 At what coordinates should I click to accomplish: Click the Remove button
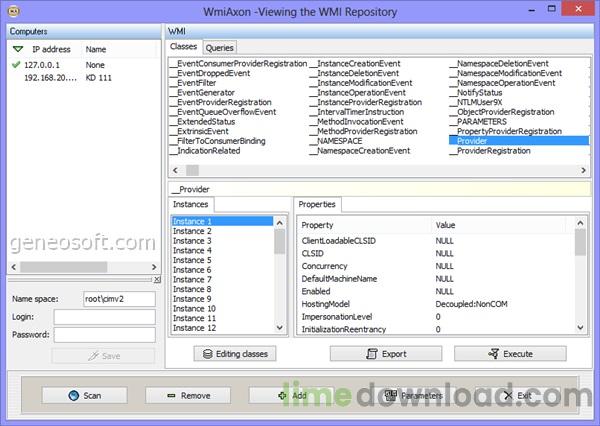[188, 395]
